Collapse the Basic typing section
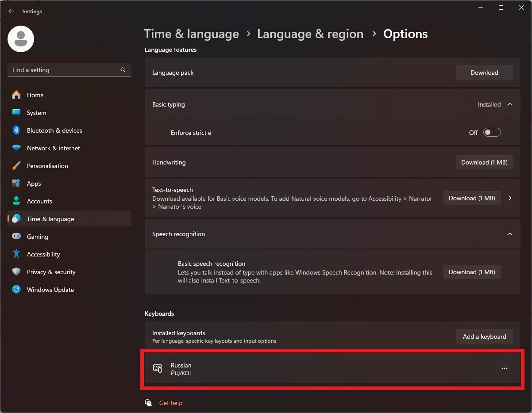The image size is (532, 413). [x=510, y=105]
